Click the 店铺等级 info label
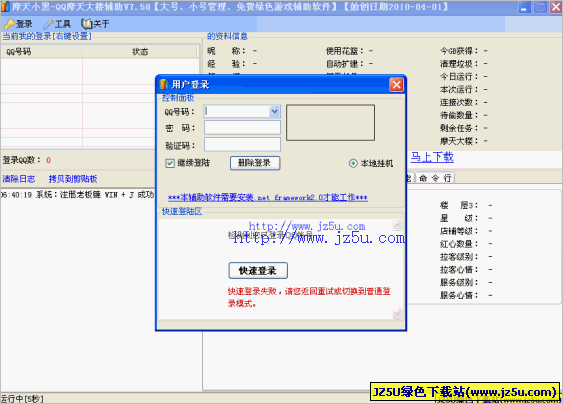Viewport: 563px width, 404px height. tap(459, 231)
